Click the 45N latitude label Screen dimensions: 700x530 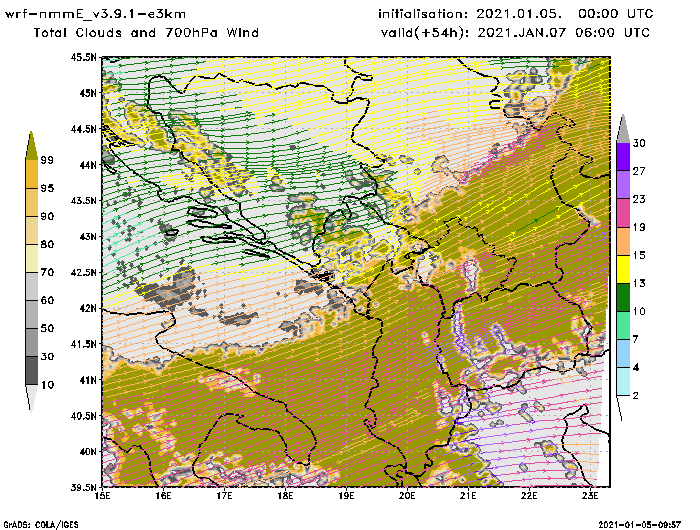click(88, 93)
